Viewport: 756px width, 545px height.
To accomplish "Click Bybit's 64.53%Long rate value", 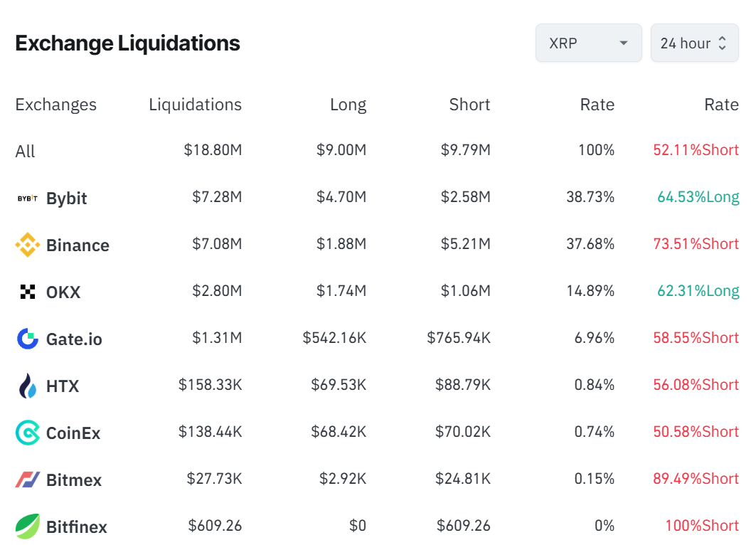I will coord(698,197).
